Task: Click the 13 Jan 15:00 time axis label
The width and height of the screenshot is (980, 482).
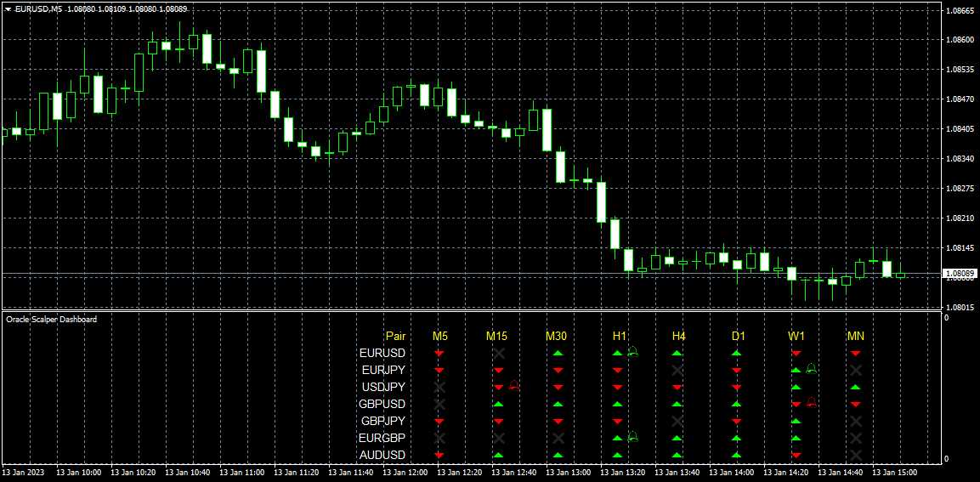Action: tap(894, 473)
